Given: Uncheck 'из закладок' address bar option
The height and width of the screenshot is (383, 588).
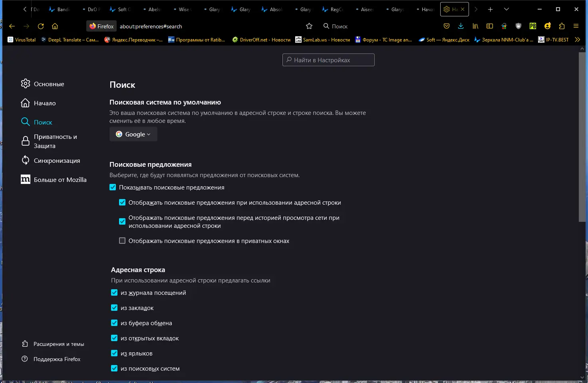Looking at the screenshot, I should pyautogui.click(x=115, y=308).
